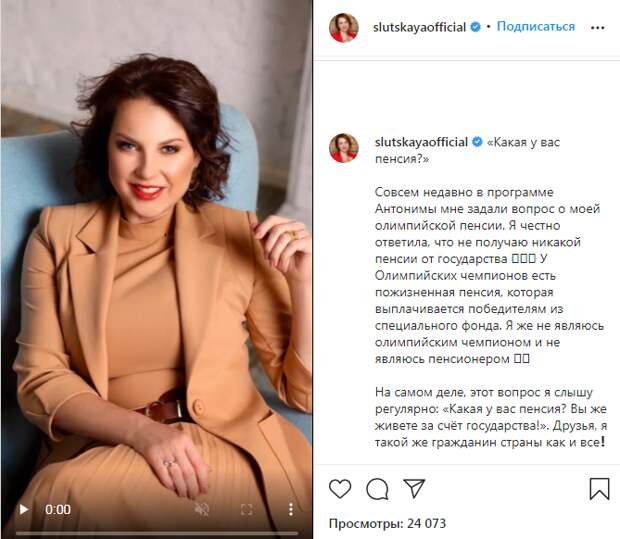Open comments via speech bubble icon
The height and width of the screenshot is (539, 620).
[377, 489]
